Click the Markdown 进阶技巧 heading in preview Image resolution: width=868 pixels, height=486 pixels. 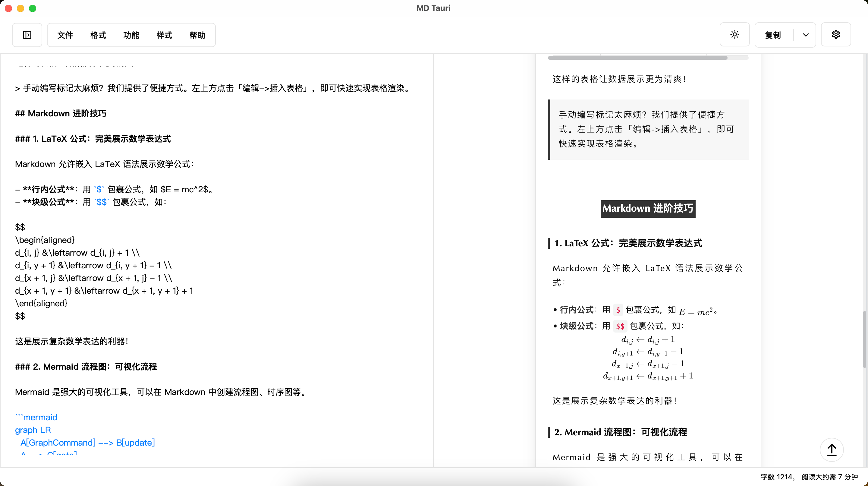point(648,208)
